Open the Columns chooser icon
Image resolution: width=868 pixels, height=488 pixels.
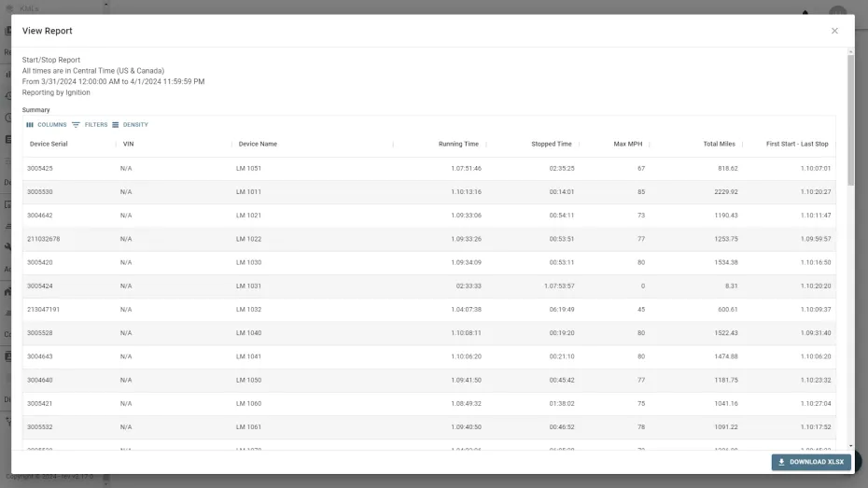(x=30, y=125)
